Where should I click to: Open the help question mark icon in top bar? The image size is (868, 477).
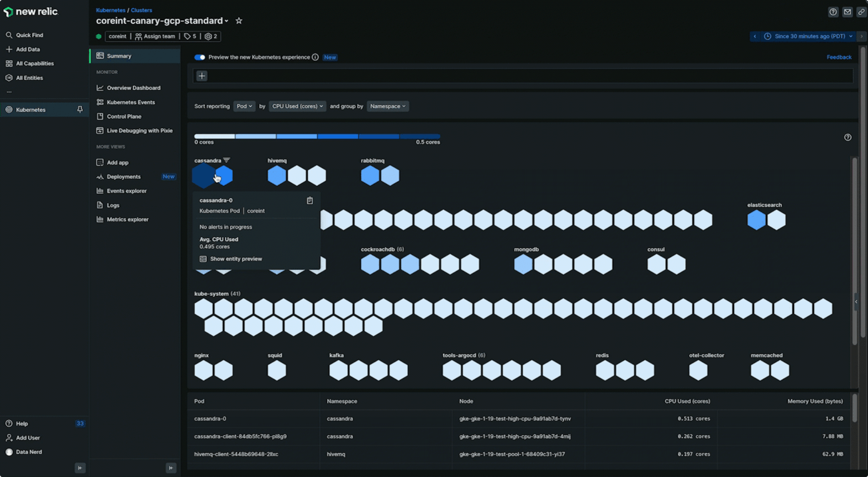tap(833, 12)
